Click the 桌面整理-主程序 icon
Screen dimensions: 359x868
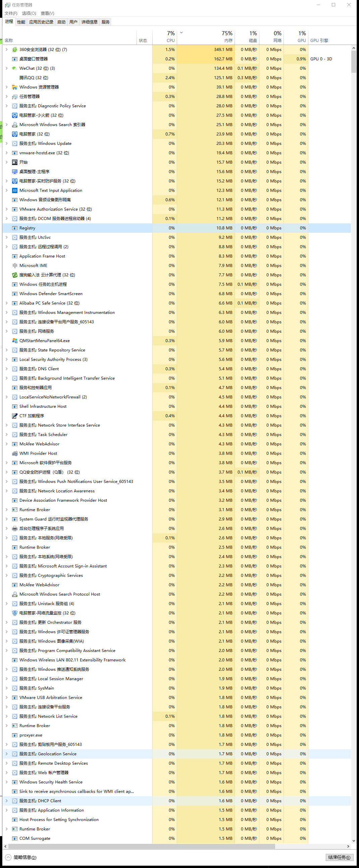[x=14, y=172]
